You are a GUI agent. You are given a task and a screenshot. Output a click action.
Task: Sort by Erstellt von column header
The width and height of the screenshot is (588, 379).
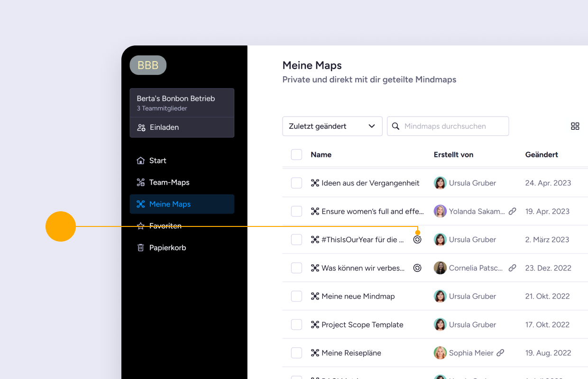[x=453, y=154]
